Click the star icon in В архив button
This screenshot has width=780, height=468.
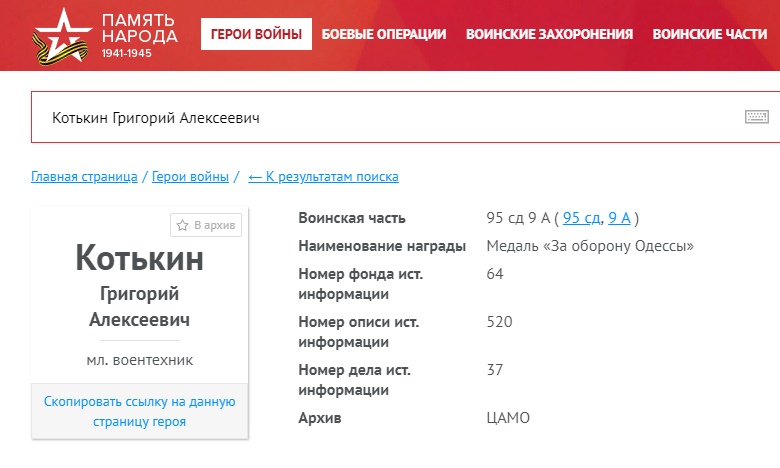[183, 225]
